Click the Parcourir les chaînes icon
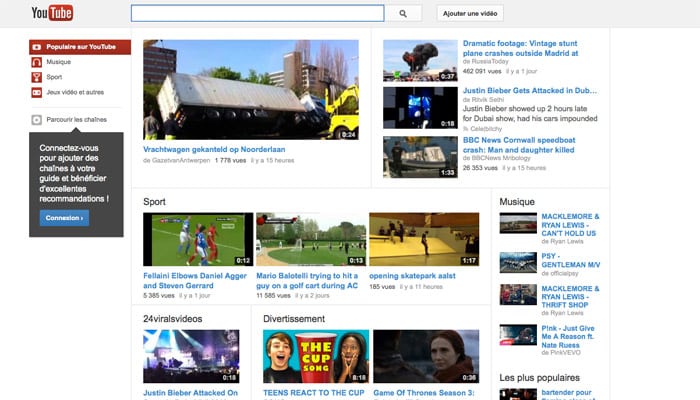This screenshot has height=400, width=700. coord(37,120)
